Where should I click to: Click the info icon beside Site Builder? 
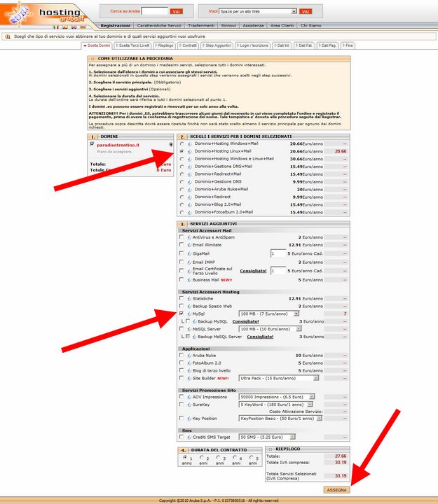coord(189,378)
